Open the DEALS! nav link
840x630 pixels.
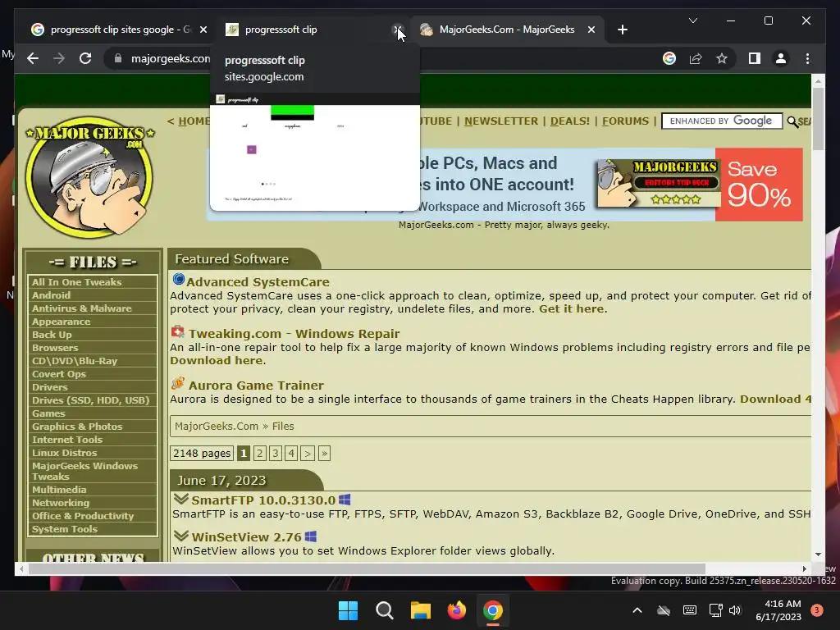tap(570, 121)
